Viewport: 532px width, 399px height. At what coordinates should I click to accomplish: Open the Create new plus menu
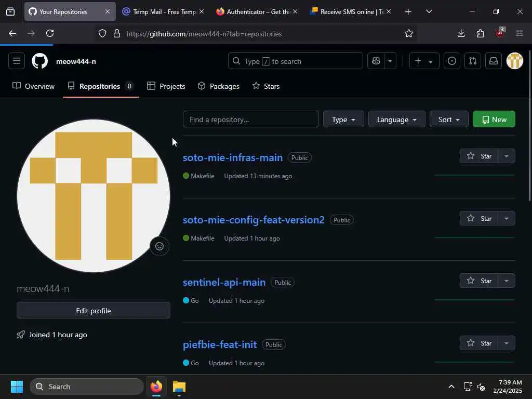424,61
